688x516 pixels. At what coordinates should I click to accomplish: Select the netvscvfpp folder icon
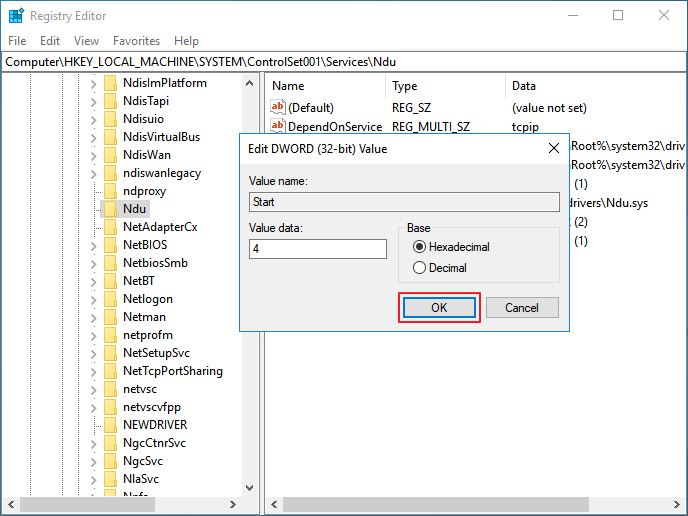pyautogui.click(x=111, y=407)
